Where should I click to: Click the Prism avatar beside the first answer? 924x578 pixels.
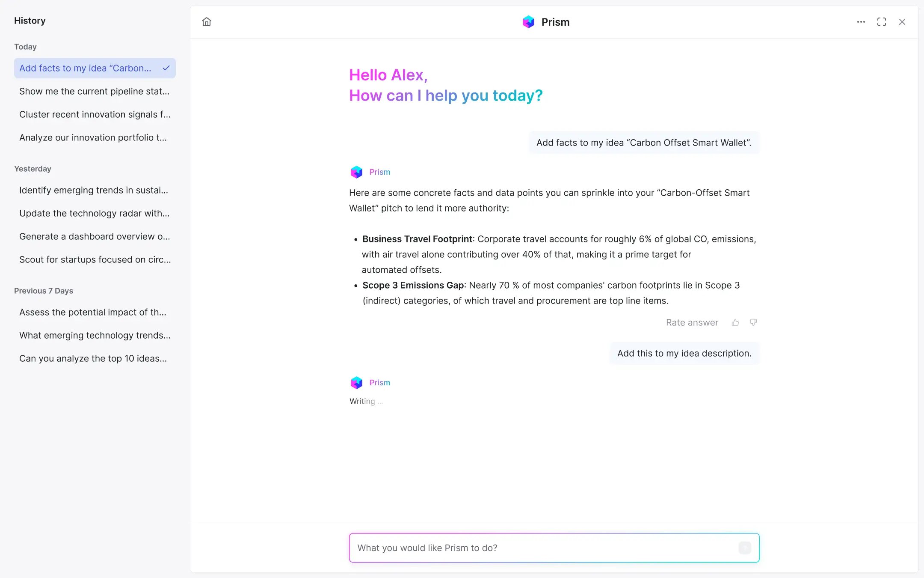(356, 172)
